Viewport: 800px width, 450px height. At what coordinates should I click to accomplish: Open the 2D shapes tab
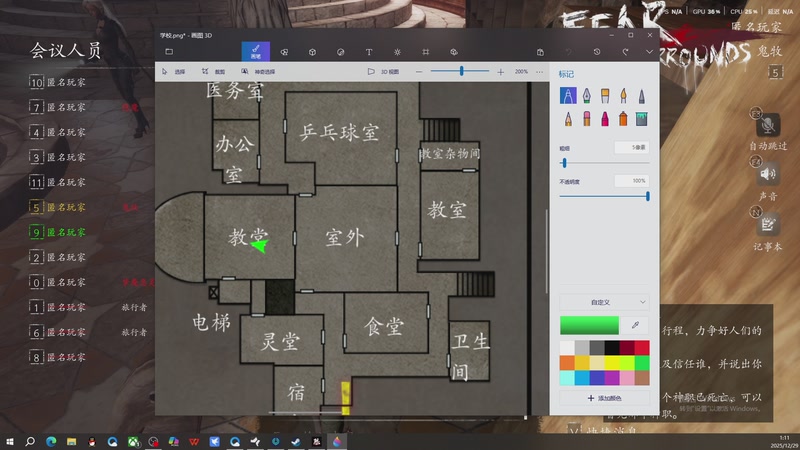click(x=284, y=52)
